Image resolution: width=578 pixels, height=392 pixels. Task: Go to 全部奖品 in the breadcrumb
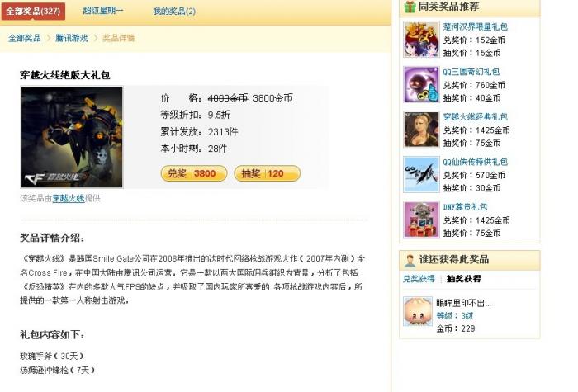(25, 38)
